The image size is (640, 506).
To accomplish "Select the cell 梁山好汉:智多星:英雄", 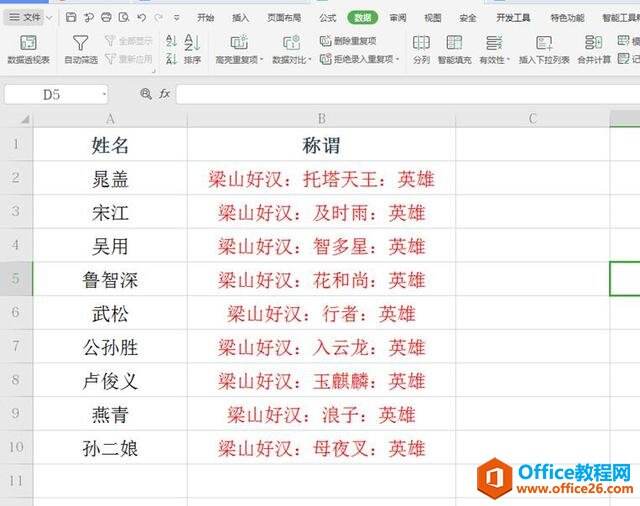I will tap(321, 245).
